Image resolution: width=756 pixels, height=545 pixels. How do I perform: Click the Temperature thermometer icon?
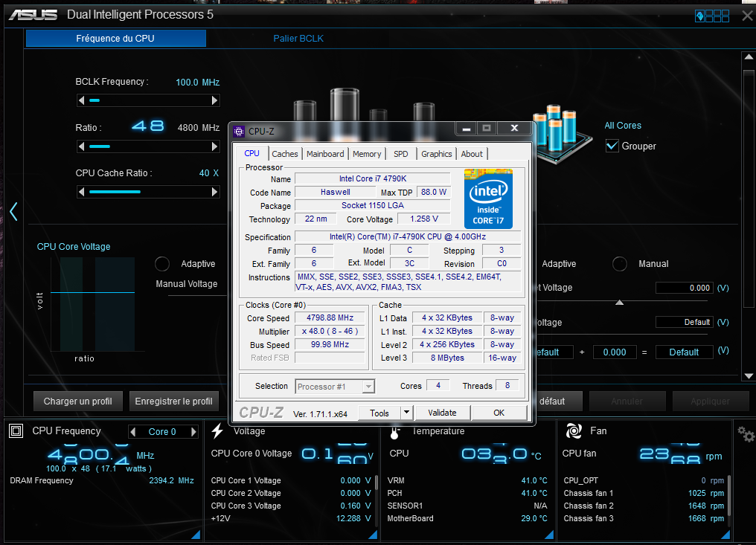394,432
